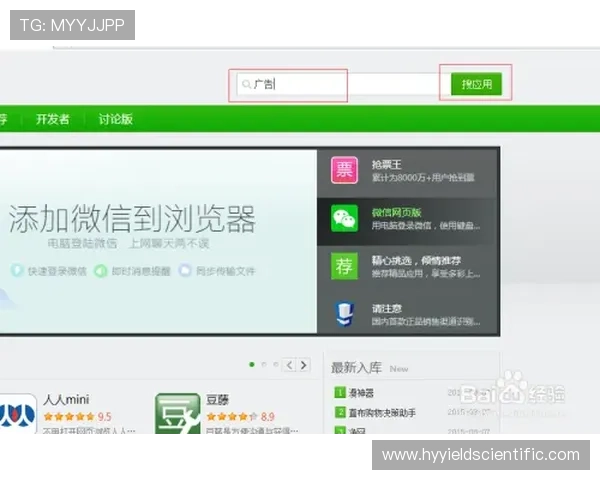Click the green 搜应用 search button
The width and height of the screenshot is (600, 480).
pos(476,84)
